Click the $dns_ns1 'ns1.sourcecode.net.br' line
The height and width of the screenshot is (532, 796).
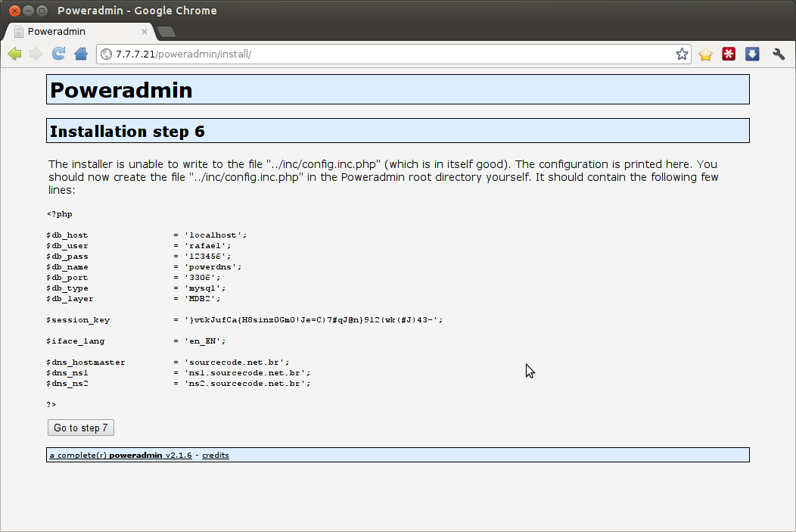click(179, 373)
